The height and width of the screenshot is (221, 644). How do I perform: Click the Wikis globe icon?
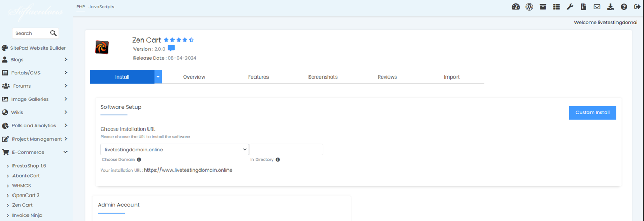(5, 112)
